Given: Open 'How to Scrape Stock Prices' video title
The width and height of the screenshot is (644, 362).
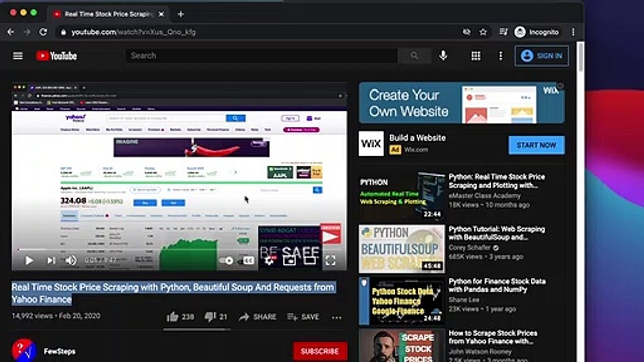Looking at the screenshot, I should pyautogui.click(x=493, y=337).
